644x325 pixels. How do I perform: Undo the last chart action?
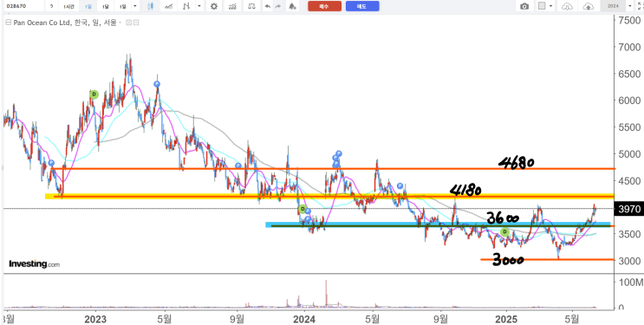tap(268, 6)
